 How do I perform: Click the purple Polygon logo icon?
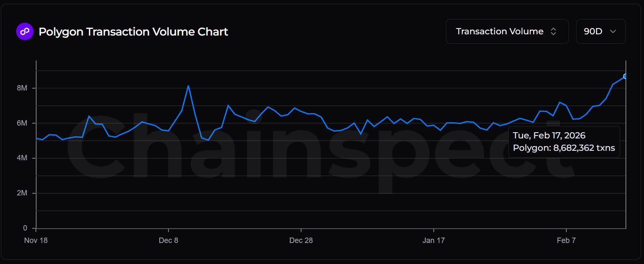[x=24, y=31]
